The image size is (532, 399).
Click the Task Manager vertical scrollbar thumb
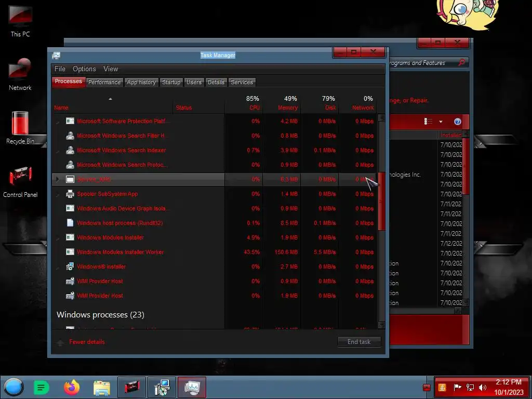pos(381,201)
